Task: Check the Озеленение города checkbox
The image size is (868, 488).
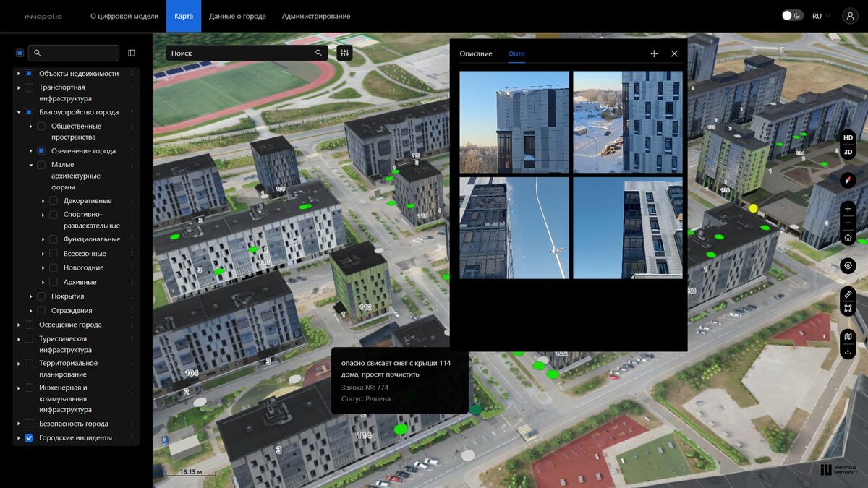Action: pos(41,150)
